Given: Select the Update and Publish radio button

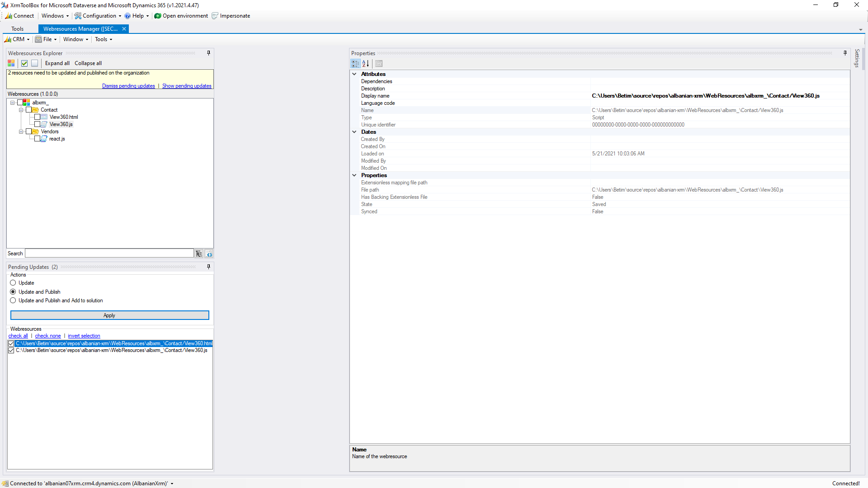Looking at the screenshot, I should pos(13,291).
